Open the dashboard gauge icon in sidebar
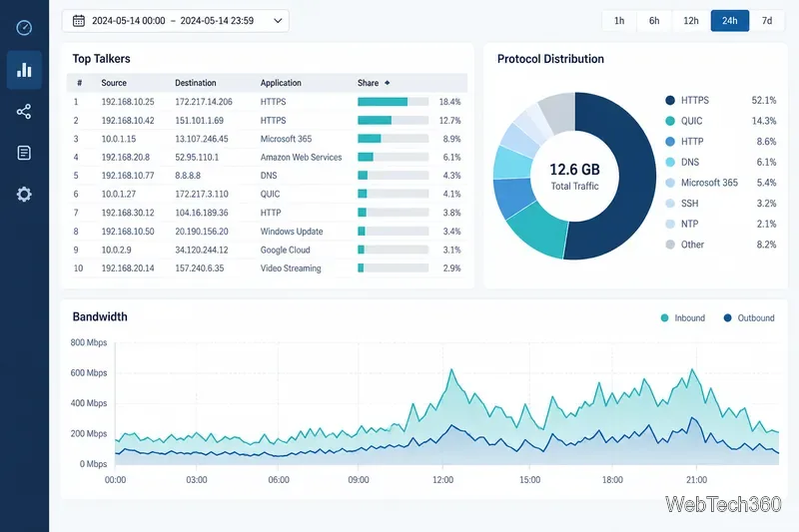The width and height of the screenshot is (799, 532). point(24,28)
